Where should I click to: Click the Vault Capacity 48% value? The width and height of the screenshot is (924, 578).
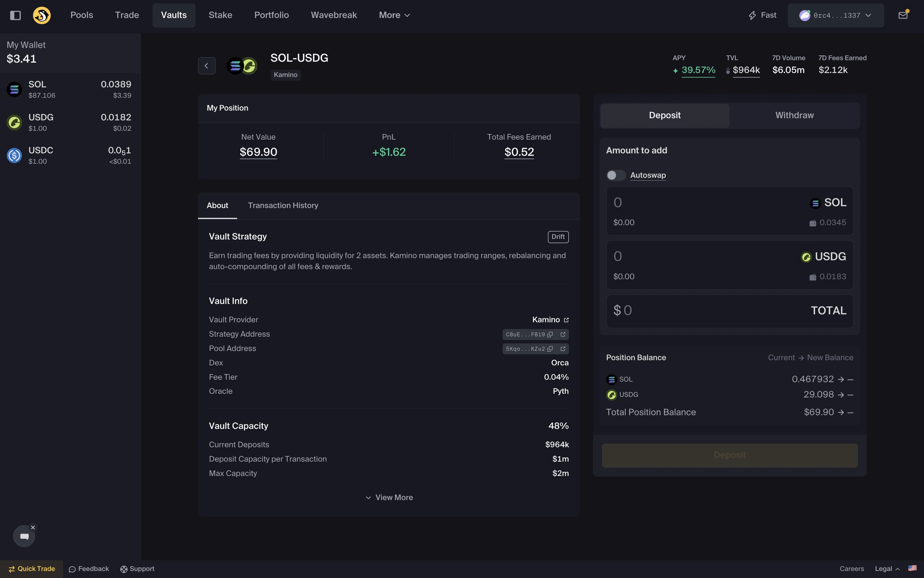pos(559,426)
